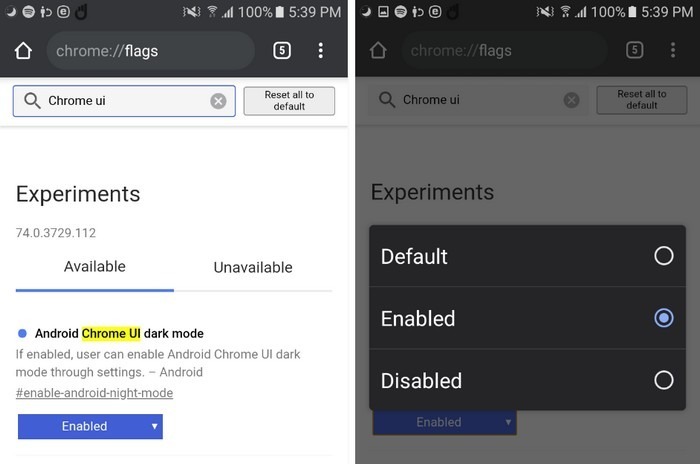
Task: Select the Enabled radio option
Action: tap(663, 318)
